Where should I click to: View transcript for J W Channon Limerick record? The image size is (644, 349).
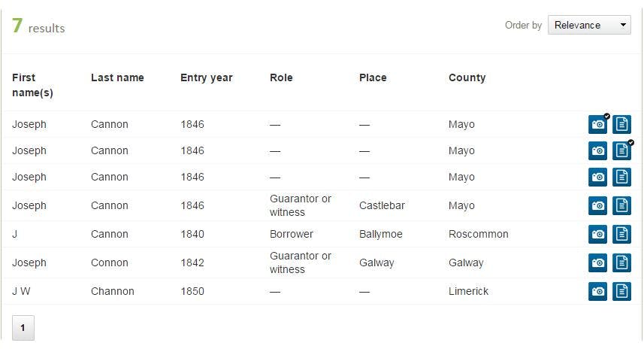621,291
